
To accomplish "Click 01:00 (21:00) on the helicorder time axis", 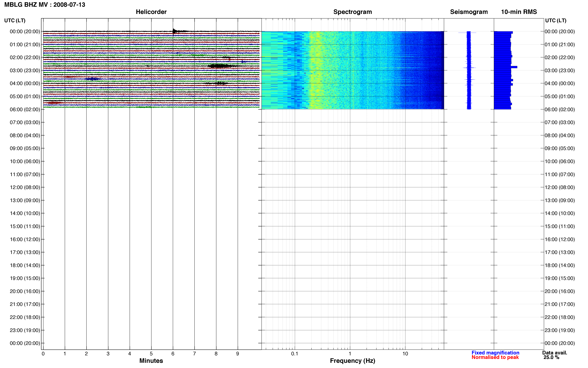I will 25,45.
